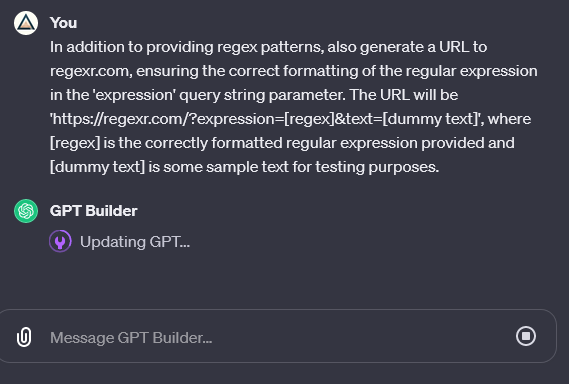Click the user's triangle profile avatar

point(26,23)
